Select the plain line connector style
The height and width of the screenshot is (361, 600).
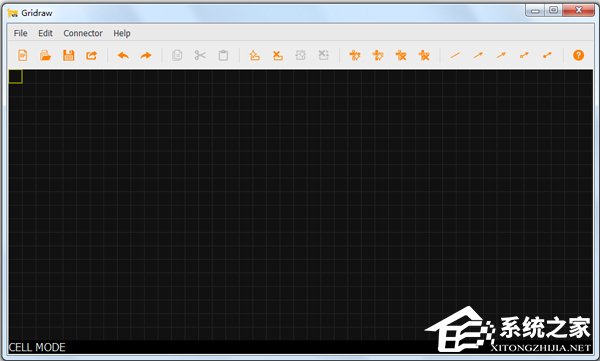point(455,56)
